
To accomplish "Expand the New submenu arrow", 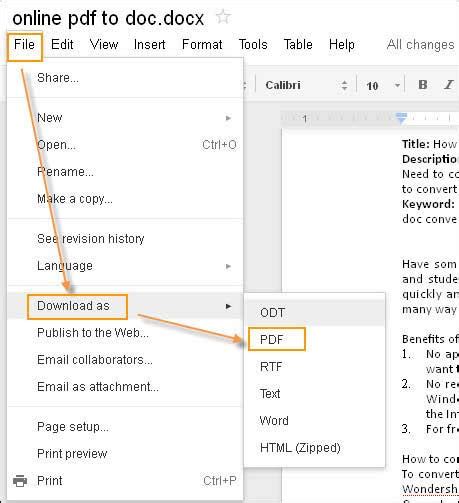I will [228, 118].
